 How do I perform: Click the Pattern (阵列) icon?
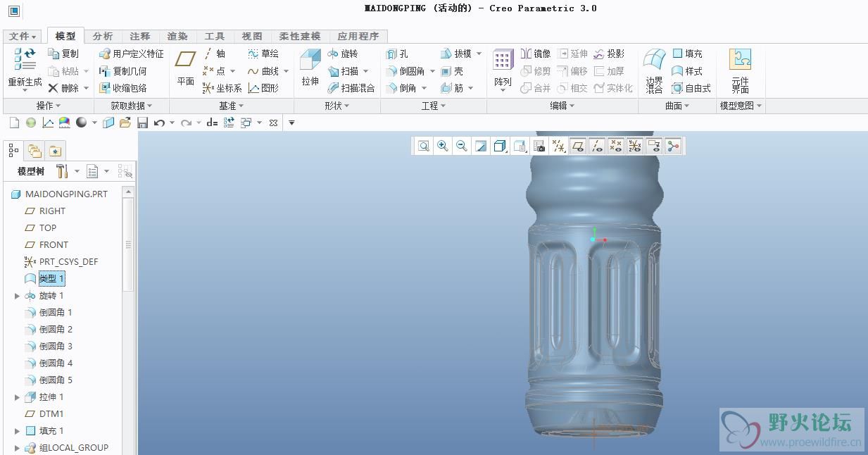pyautogui.click(x=503, y=61)
